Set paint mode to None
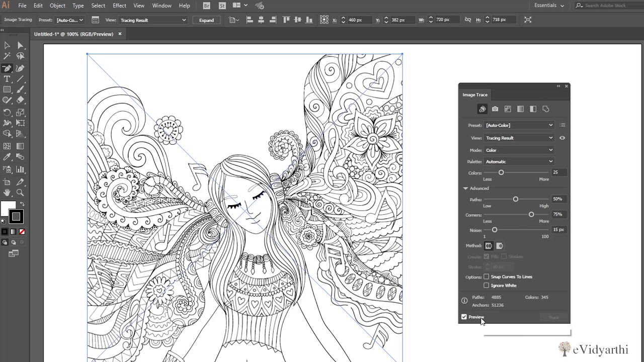This screenshot has height=362, width=644. [x=22, y=232]
